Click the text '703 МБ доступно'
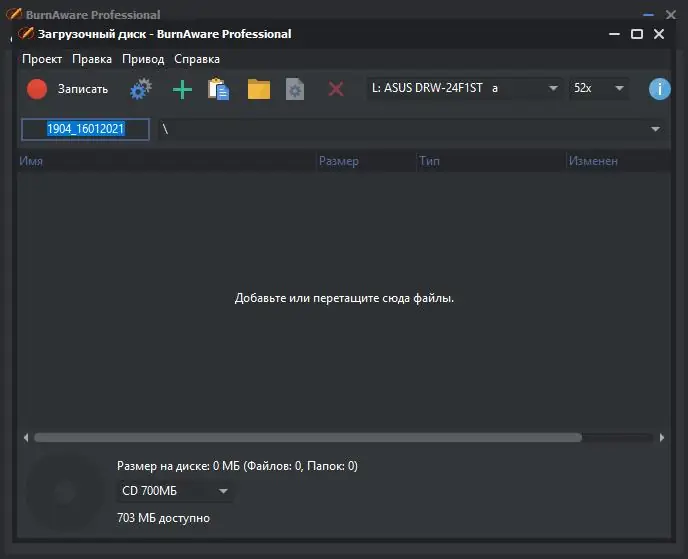Screen dimensions: 688x559 click(163, 518)
